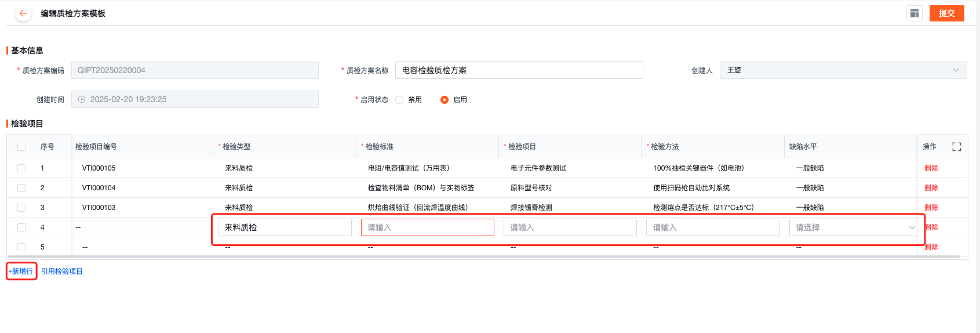The width and height of the screenshot is (980, 333).
Task: Click the cell 电阻/电容值测试（万用表）
Action: coord(409,168)
